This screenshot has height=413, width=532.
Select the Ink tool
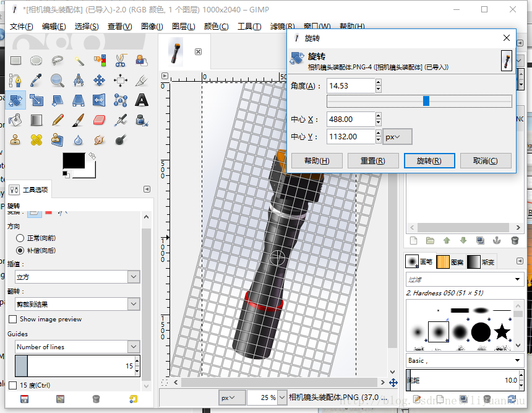142,120
